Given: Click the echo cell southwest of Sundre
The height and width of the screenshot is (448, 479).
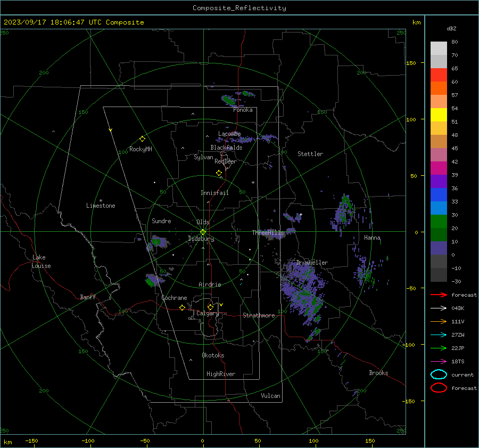Looking at the screenshot, I should (x=159, y=242).
